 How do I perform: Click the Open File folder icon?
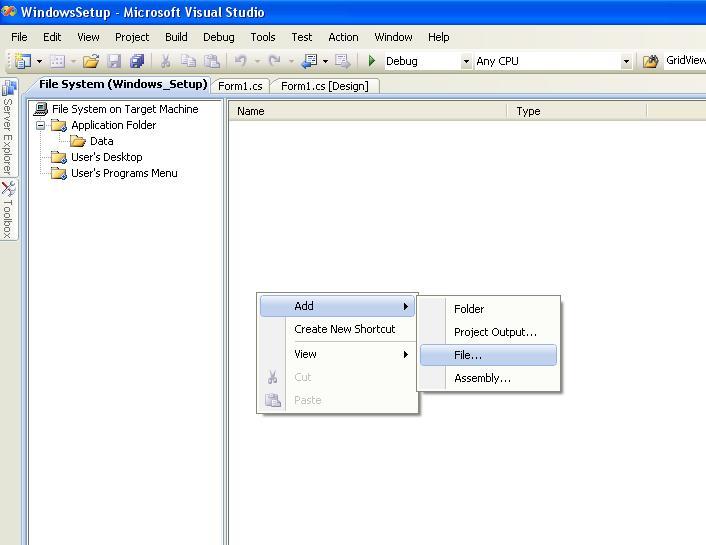click(91, 61)
